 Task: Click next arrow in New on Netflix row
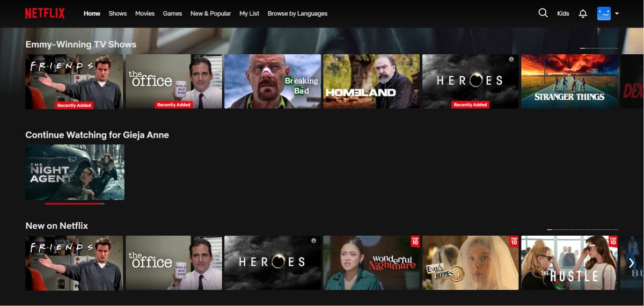pyautogui.click(x=632, y=263)
